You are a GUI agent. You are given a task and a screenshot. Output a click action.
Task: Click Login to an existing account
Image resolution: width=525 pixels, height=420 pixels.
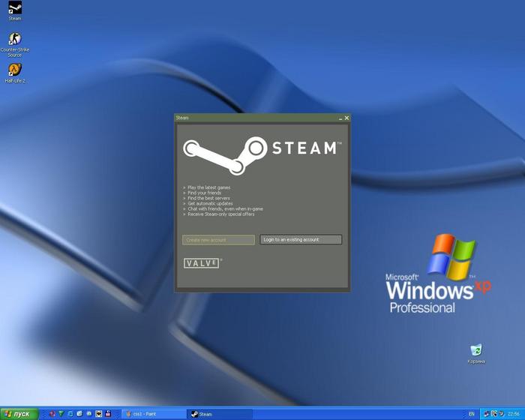[x=301, y=239]
